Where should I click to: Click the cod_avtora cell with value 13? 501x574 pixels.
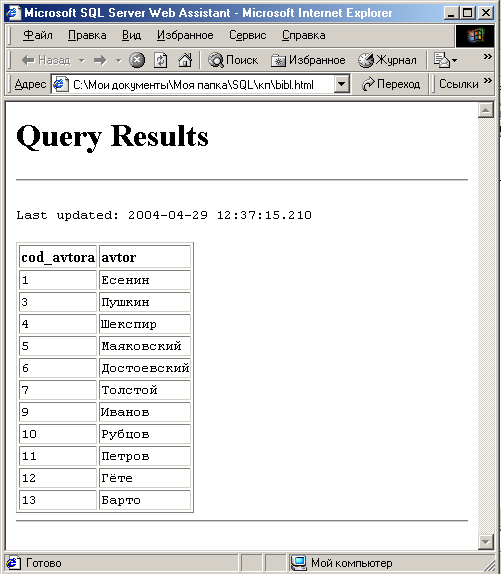pyautogui.click(x=58, y=500)
